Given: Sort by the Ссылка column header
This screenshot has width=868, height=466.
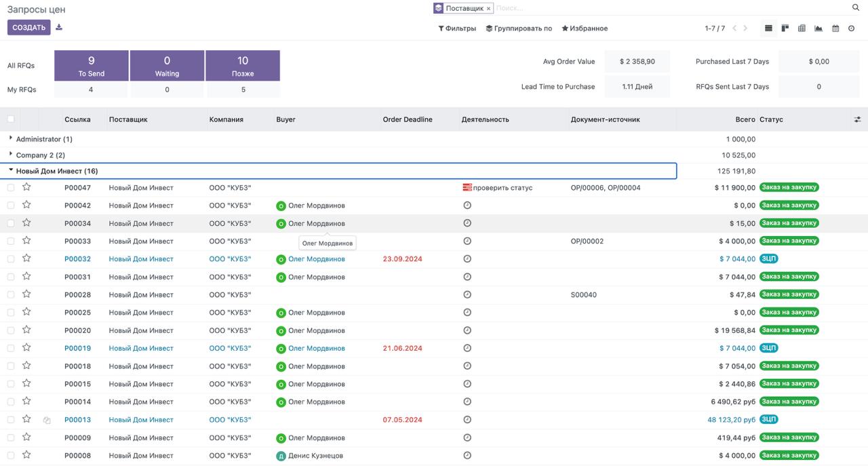Looking at the screenshot, I should [77, 119].
